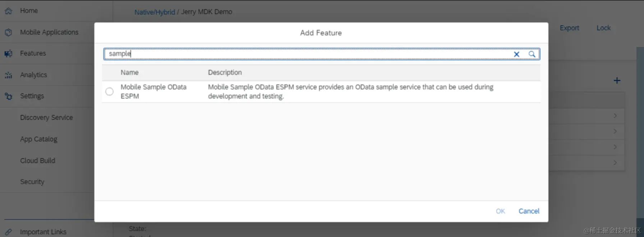Click the Important Links pencil icon
The width and height of the screenshot is (644, 237).
pos(8,232)
